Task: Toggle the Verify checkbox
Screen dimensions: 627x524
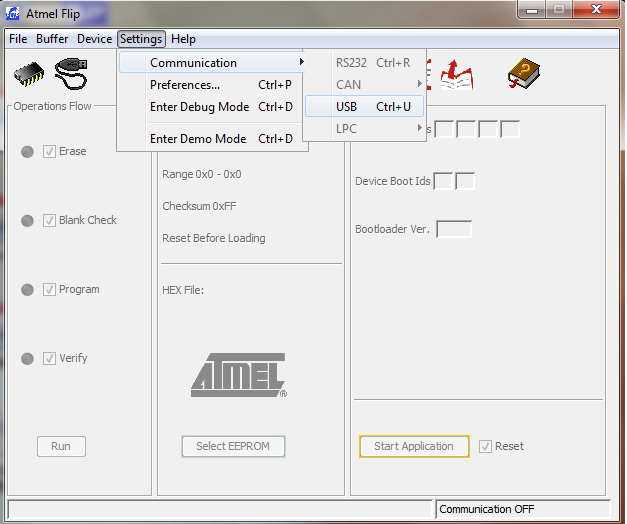Action: tap(49, 358)
